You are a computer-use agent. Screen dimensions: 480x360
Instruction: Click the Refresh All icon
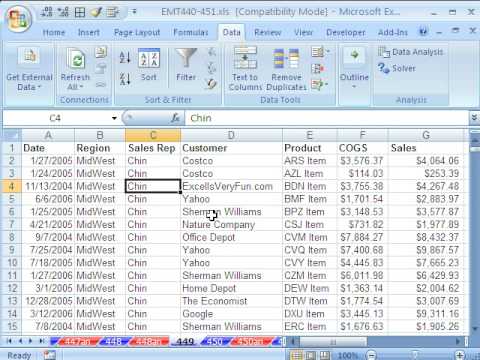point(76,59)
